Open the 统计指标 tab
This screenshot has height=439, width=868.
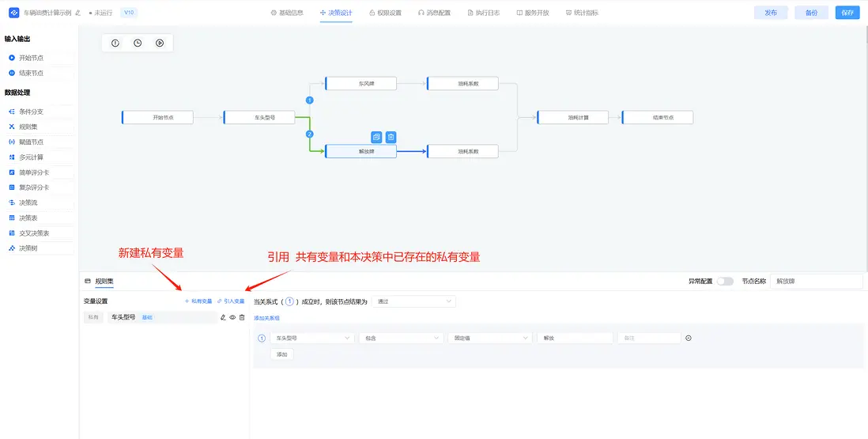click(582, 13)
